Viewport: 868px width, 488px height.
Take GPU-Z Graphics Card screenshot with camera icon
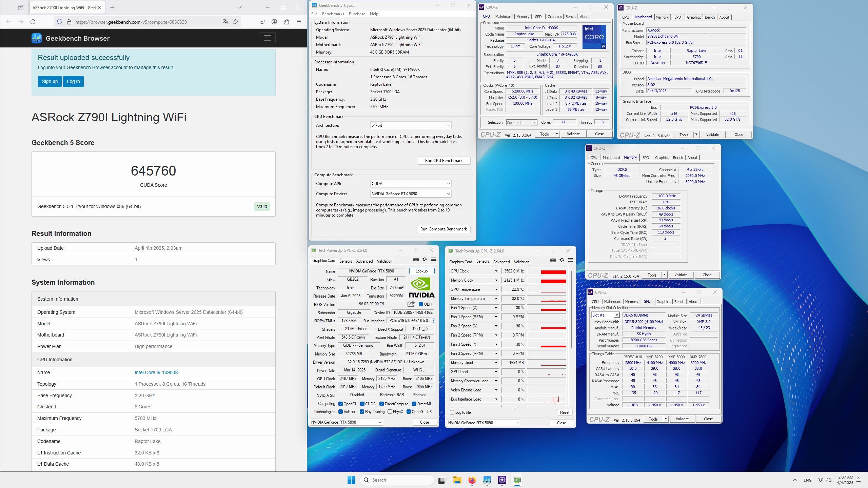(x=416, y=259)
